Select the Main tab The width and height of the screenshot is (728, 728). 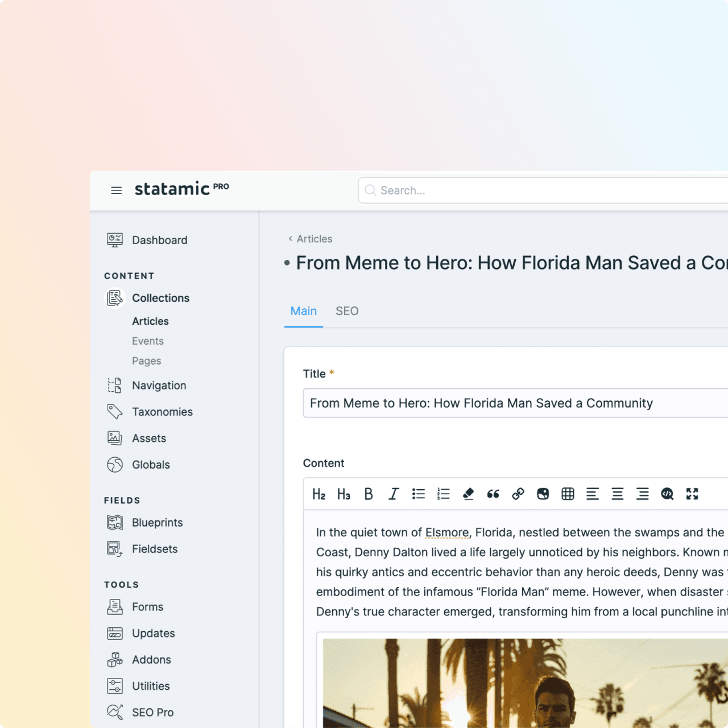(304, 311)
